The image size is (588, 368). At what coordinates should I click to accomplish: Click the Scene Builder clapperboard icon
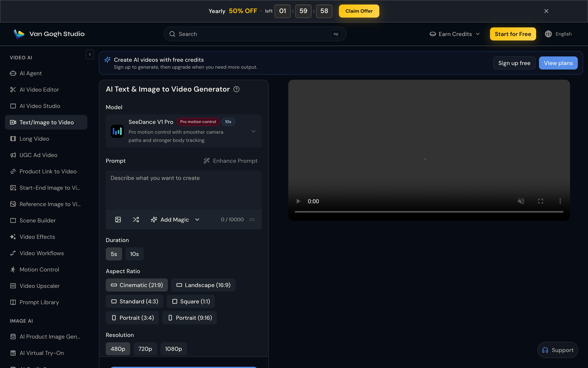point(13,221)
